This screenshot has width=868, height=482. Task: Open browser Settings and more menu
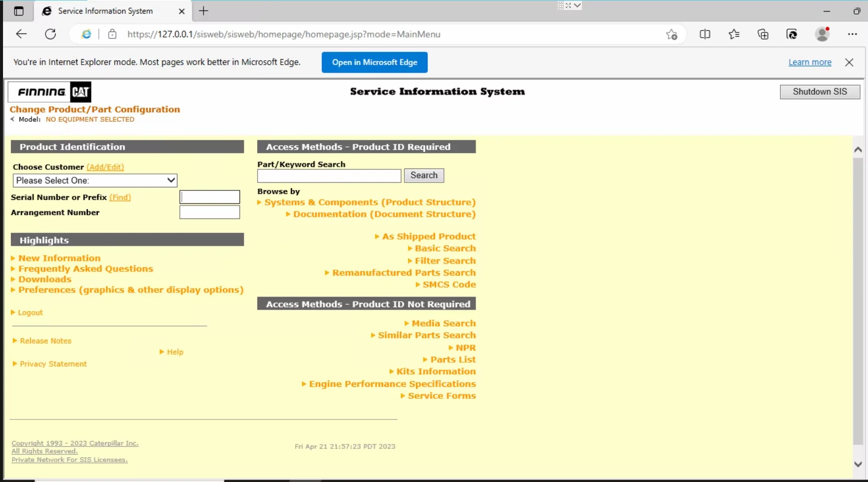pos(852,34)
